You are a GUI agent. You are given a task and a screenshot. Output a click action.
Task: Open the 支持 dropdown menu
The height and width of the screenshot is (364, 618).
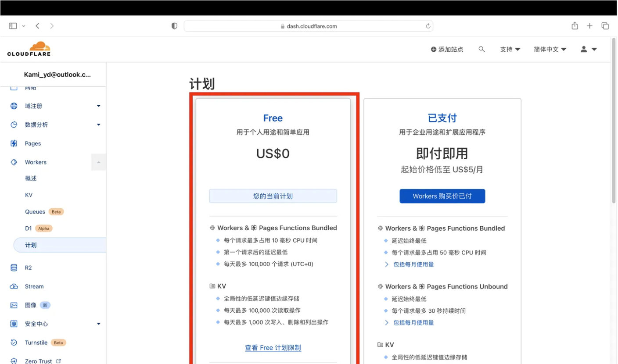pos(510,50)
